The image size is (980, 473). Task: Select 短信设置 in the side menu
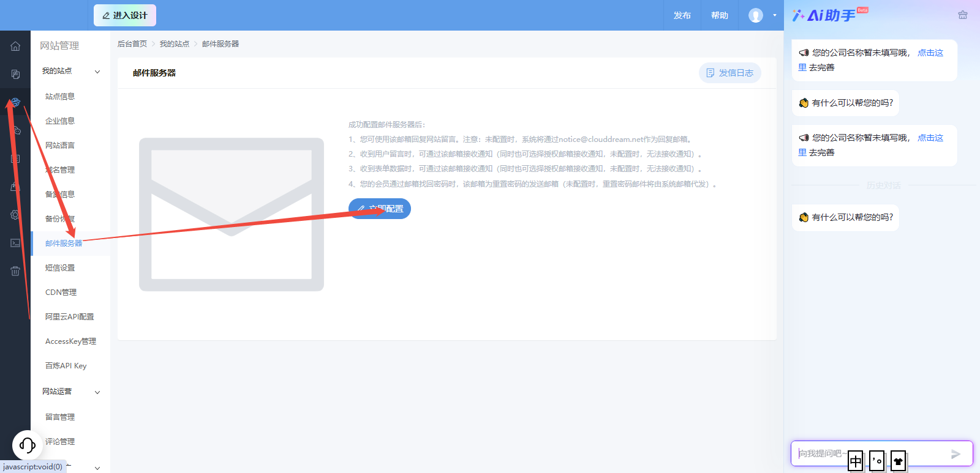pyautogui.click(x=60, y=268)
